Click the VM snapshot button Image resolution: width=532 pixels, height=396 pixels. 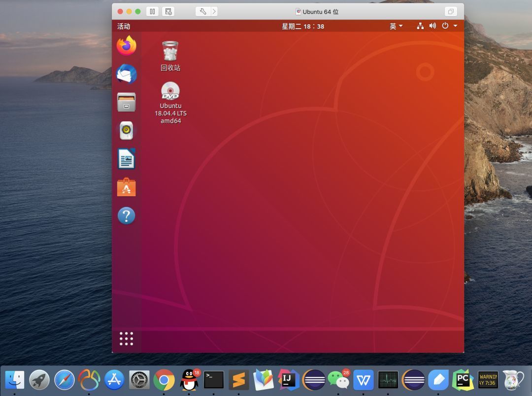coord(168,11)
